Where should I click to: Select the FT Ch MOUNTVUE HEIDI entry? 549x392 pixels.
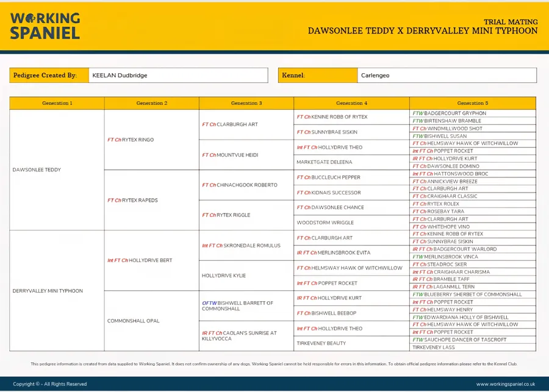coord(230,155)
